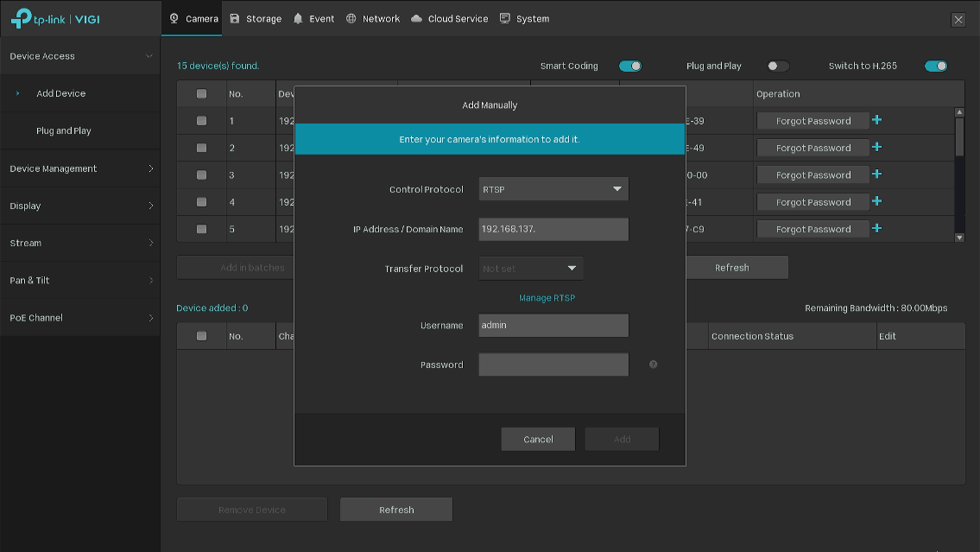Click the device list scrollbar up arrow
980x552 pixels.
[959, 112]
